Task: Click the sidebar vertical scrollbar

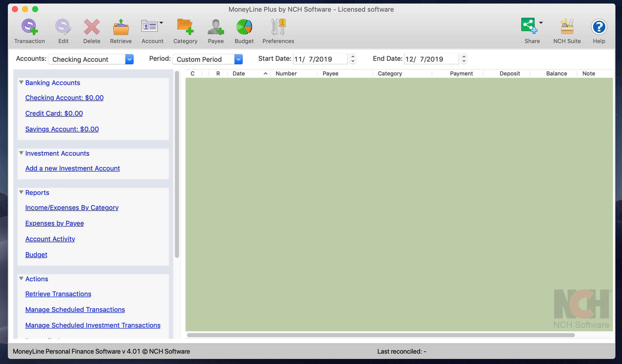Action: (177, 165)
